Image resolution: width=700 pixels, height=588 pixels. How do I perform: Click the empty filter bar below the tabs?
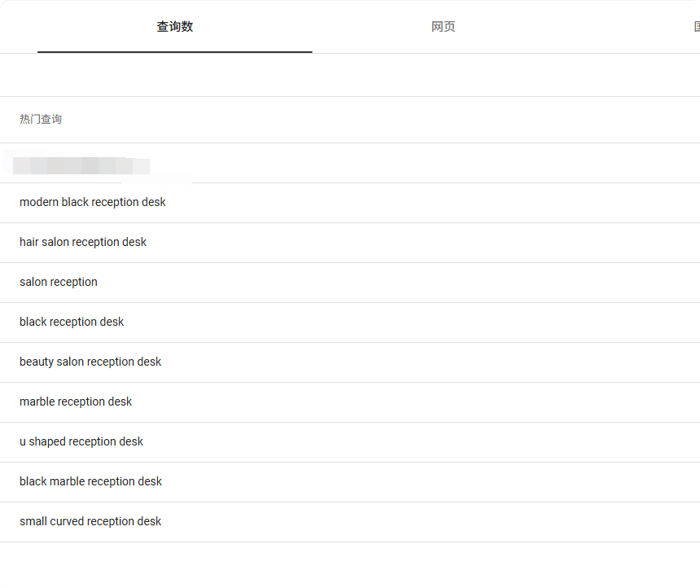click(350, 75)
